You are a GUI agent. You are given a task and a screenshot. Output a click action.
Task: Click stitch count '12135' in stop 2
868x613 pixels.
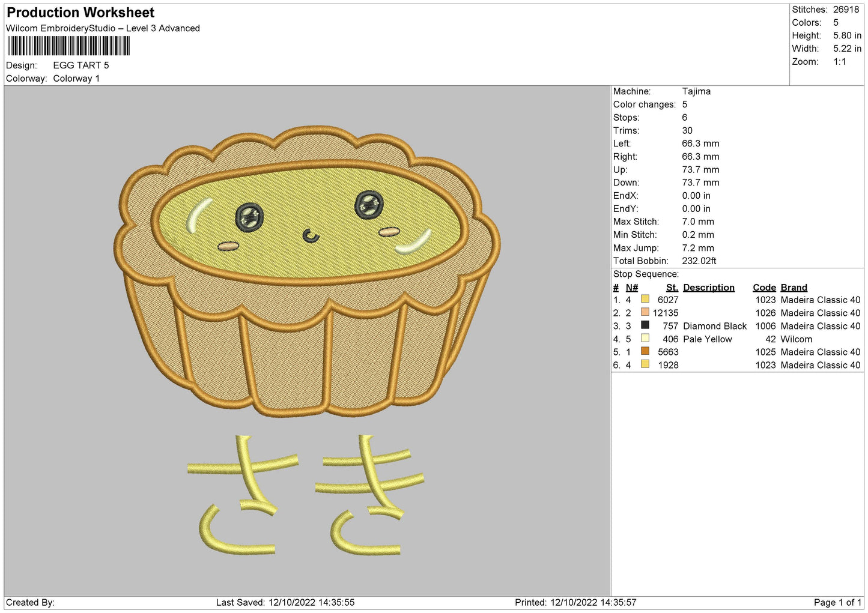click(666, 313)
